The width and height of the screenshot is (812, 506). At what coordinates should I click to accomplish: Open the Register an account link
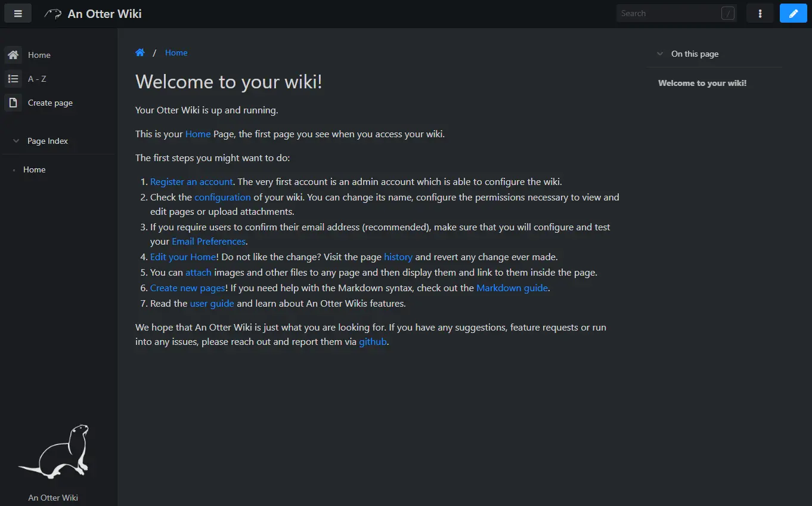191,181
